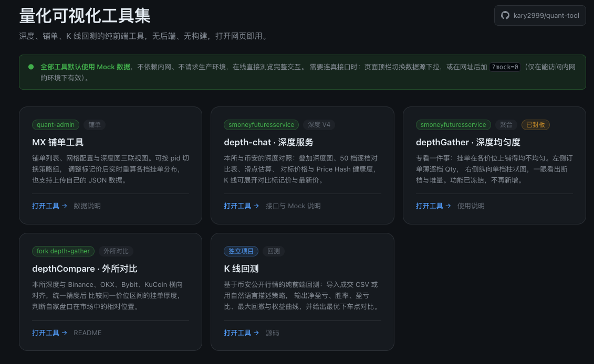Click the GitHub octocat icon
Viewport: 594px width, 364px height.
[x=505, y=16]
